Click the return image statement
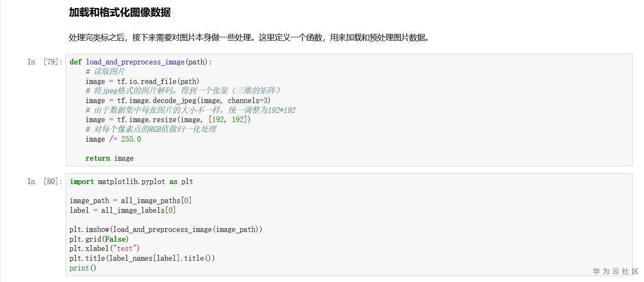 [109, 158]
